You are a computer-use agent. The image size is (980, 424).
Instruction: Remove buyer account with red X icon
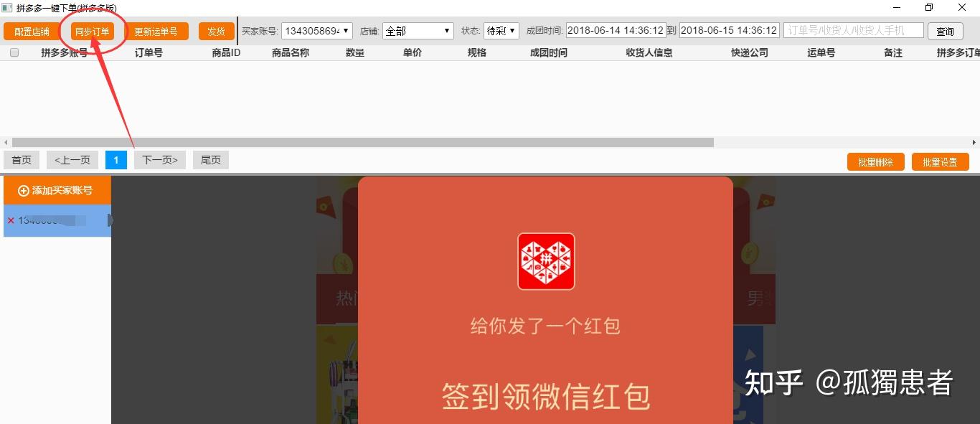[x=11, y=220]
